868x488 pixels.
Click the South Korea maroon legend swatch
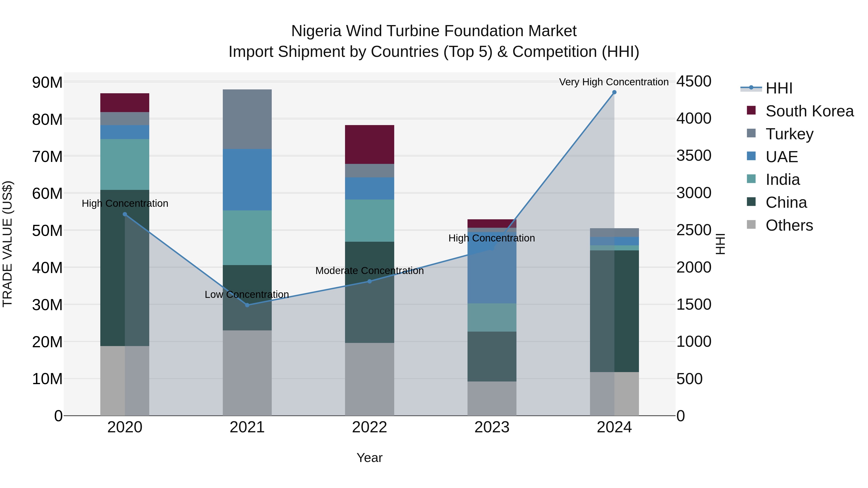(751, 110)
